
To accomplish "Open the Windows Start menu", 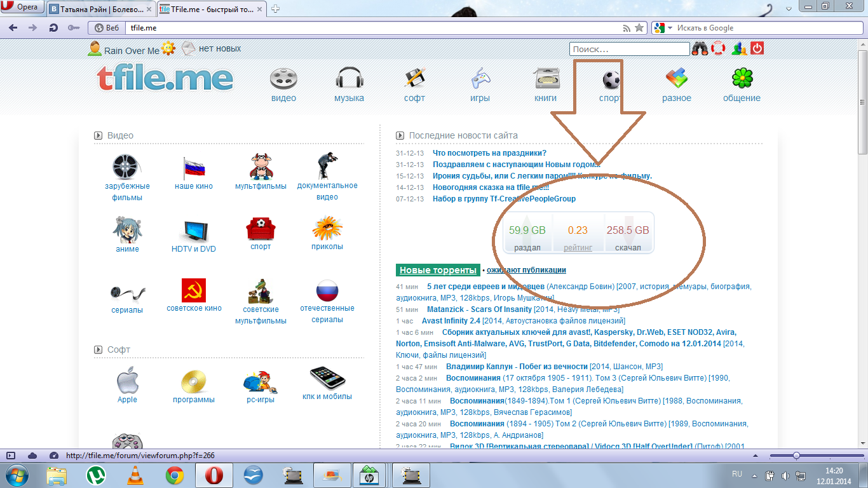I will [17, 475].
